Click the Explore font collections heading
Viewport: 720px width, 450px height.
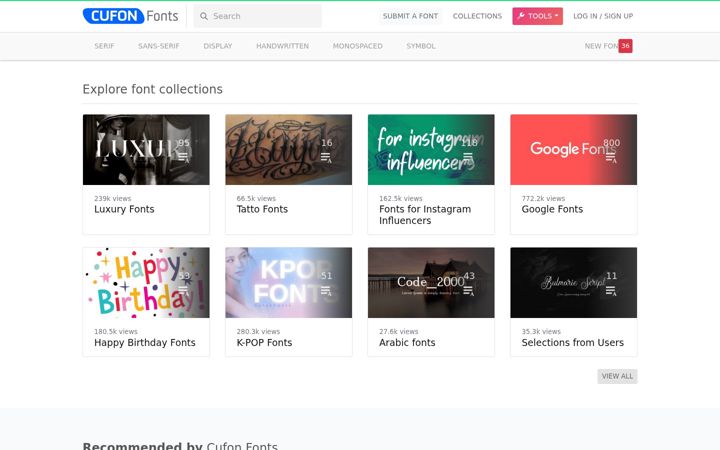[152, 89]
